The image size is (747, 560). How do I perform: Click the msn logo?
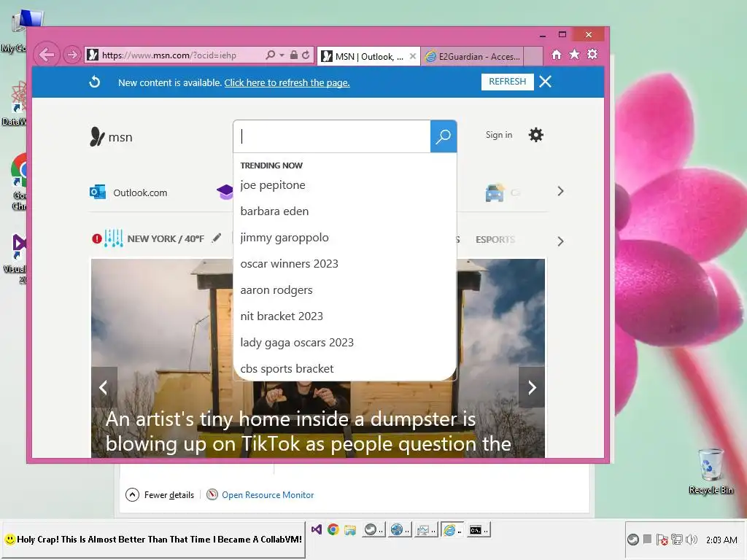[111, 137]
